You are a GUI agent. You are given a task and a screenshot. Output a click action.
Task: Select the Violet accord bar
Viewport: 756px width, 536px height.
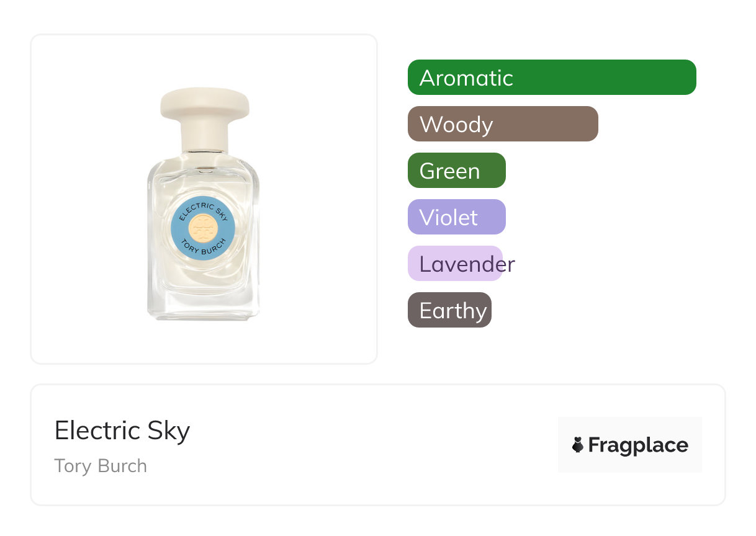[x=456, y=217]
